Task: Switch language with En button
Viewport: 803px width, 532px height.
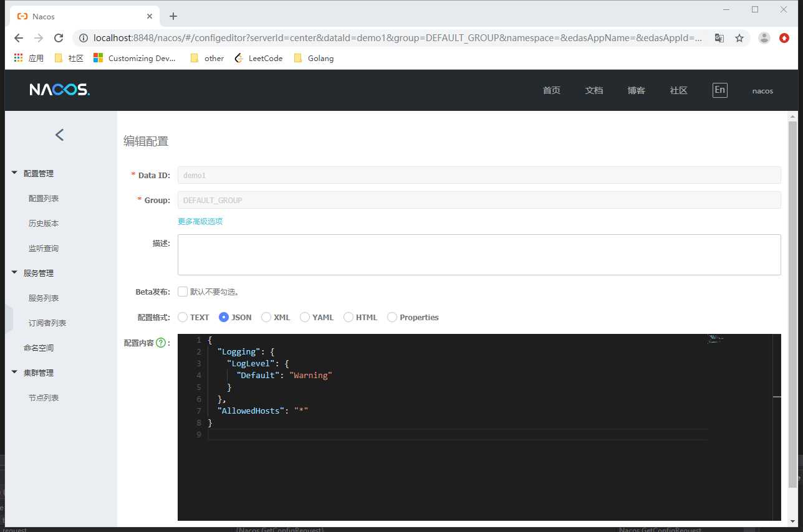Action: click(719, 90)
